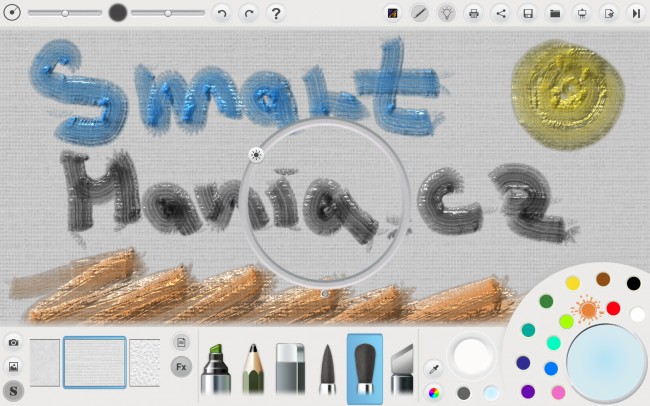Pick the brown palette color
This screenshot has height=406, width=650.
click(x=603, y=279)
